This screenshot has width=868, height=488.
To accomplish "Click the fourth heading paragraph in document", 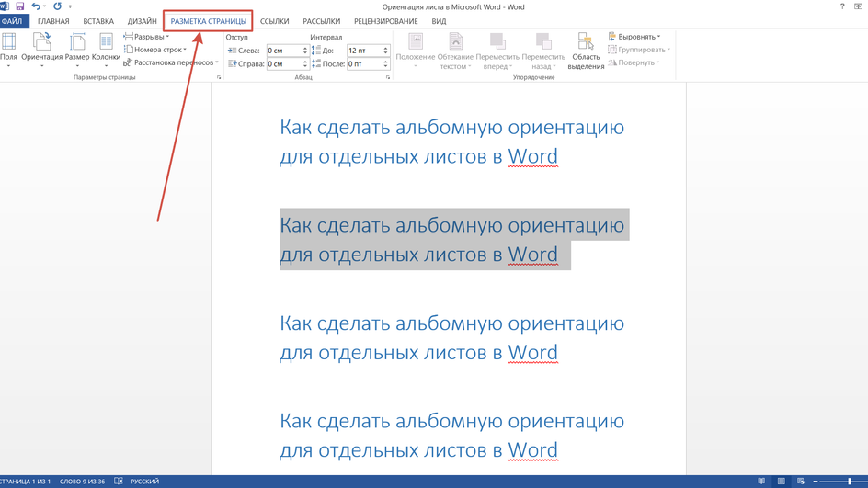I will tap(451, 436).
